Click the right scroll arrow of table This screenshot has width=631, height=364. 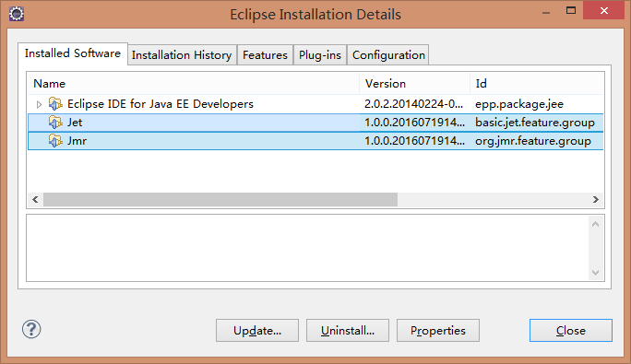coord(596,199)
